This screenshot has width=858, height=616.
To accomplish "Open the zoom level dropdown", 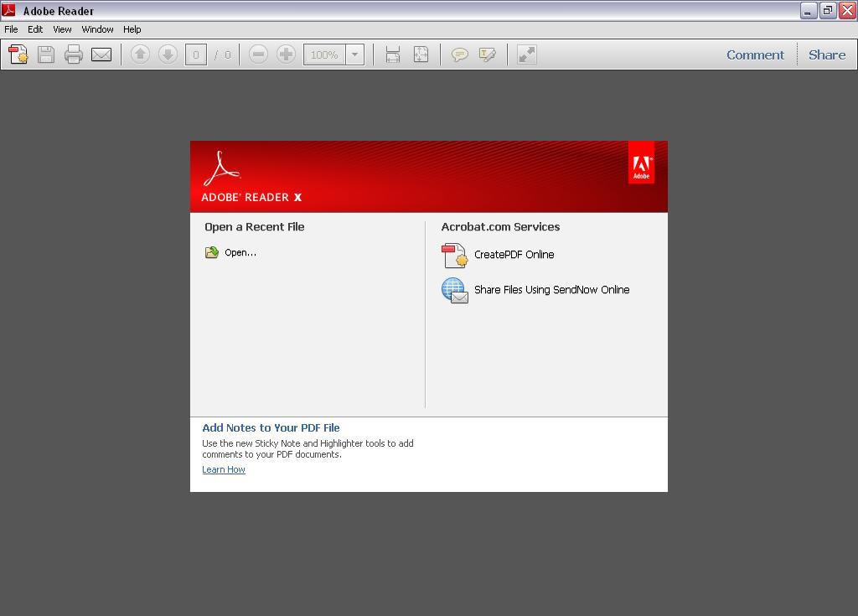I will (354, 54).
